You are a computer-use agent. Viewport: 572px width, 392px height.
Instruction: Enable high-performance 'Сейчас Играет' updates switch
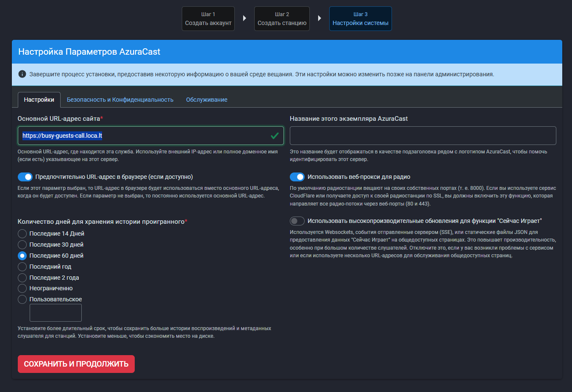coord(297,221)
